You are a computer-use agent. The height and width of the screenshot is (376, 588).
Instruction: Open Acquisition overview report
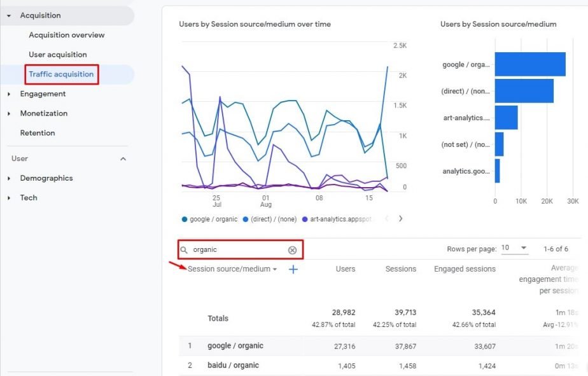tap(67, 35)
